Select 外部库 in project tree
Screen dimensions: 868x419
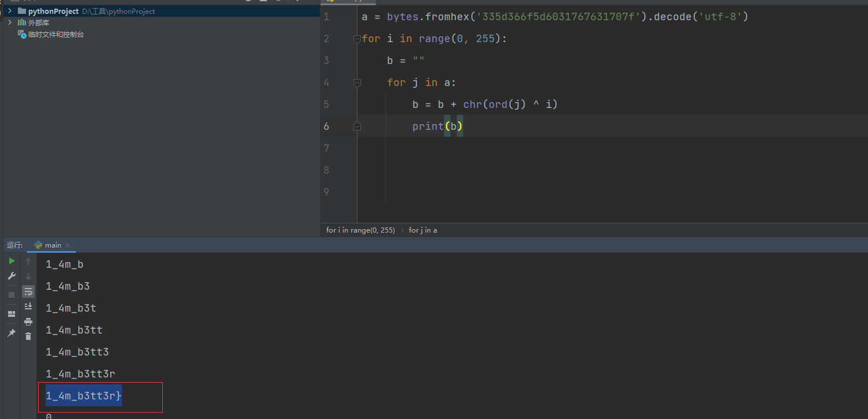[x=39, y=23]
